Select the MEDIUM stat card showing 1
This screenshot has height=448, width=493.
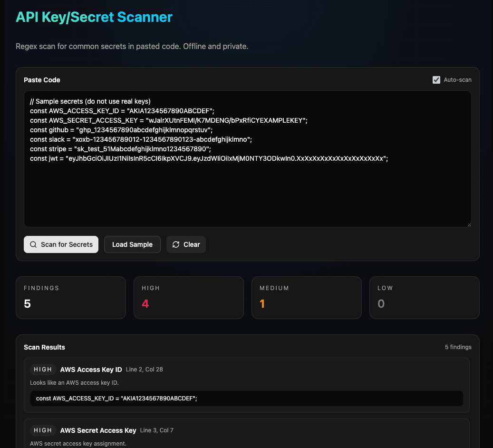tap(306, 297)
